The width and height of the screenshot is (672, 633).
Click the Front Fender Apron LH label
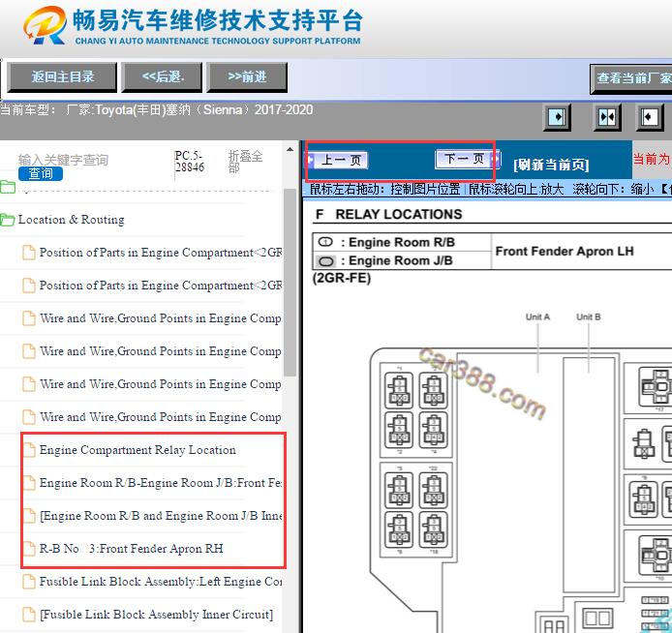565,251
